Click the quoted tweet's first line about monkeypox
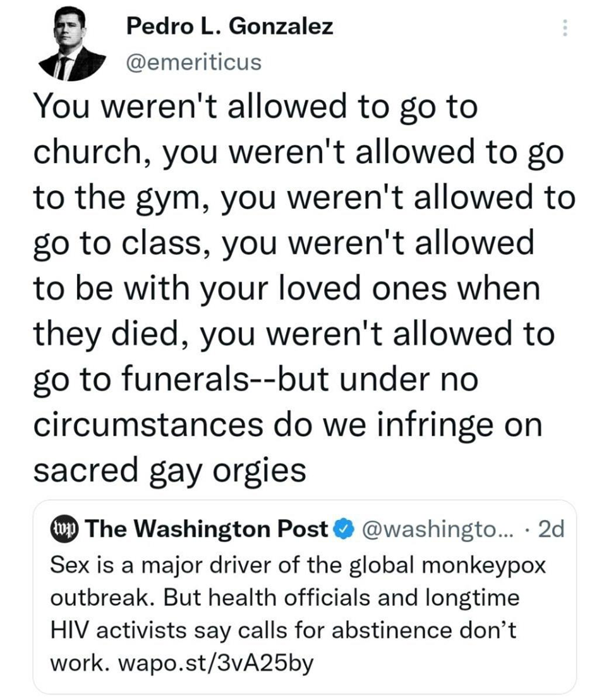616x697 pixels. (296, 564)
